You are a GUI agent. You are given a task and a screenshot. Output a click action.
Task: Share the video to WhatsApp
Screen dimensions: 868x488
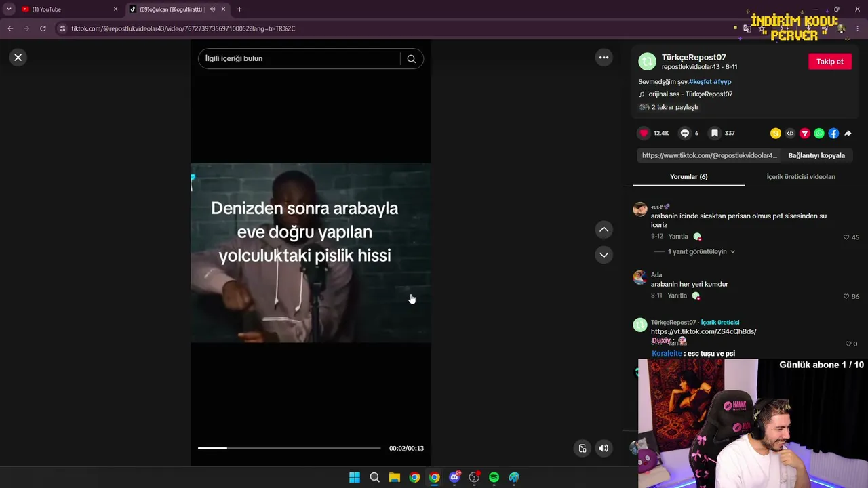[x=819, y=134]
